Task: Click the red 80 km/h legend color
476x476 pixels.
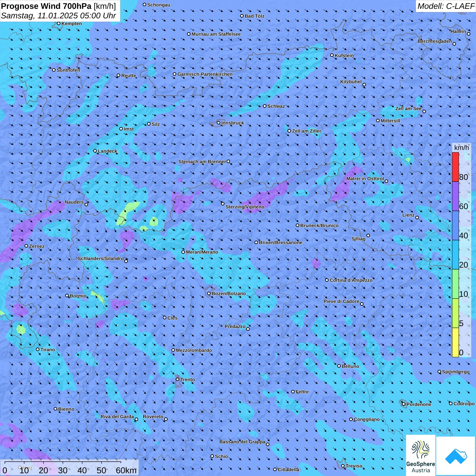Action: 455,167
